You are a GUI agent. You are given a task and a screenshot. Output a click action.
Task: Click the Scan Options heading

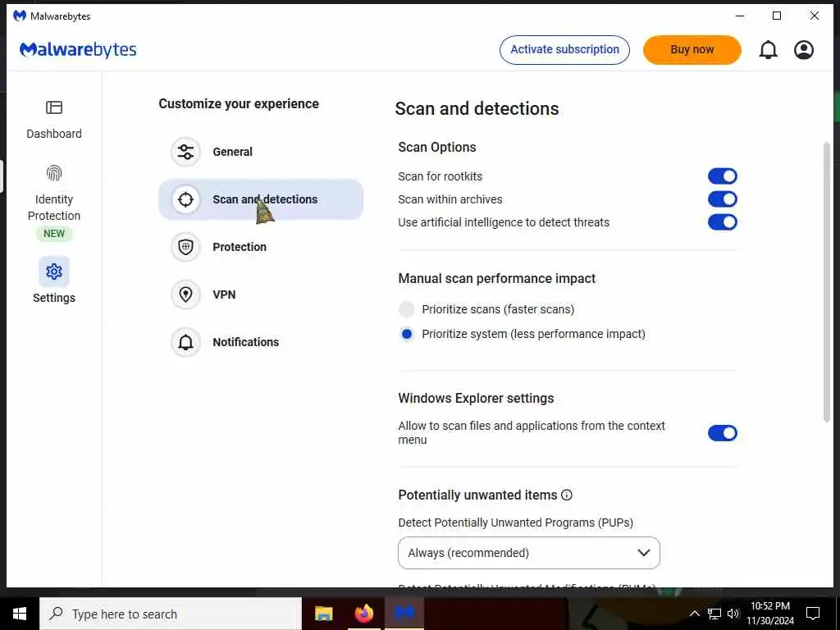click(437, 148)
